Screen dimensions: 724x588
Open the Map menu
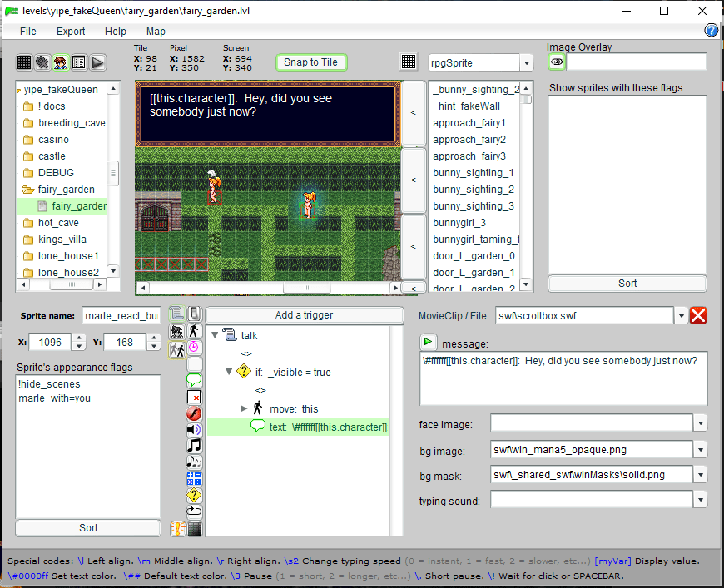click(156, 31)
